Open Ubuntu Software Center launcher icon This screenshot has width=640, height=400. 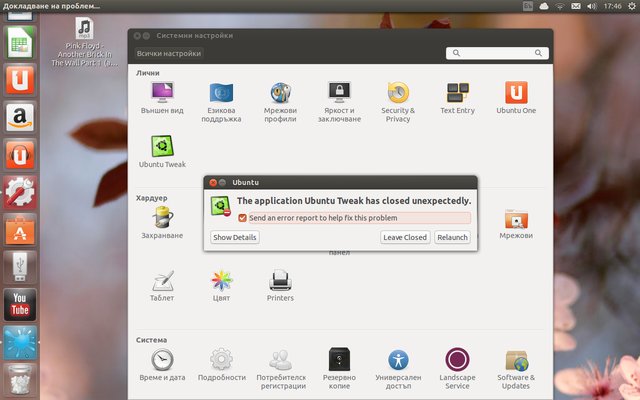click(20, 230)
